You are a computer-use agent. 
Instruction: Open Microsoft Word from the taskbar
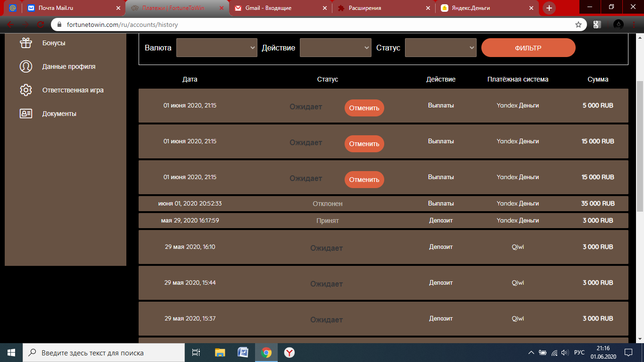pos(243,353)
